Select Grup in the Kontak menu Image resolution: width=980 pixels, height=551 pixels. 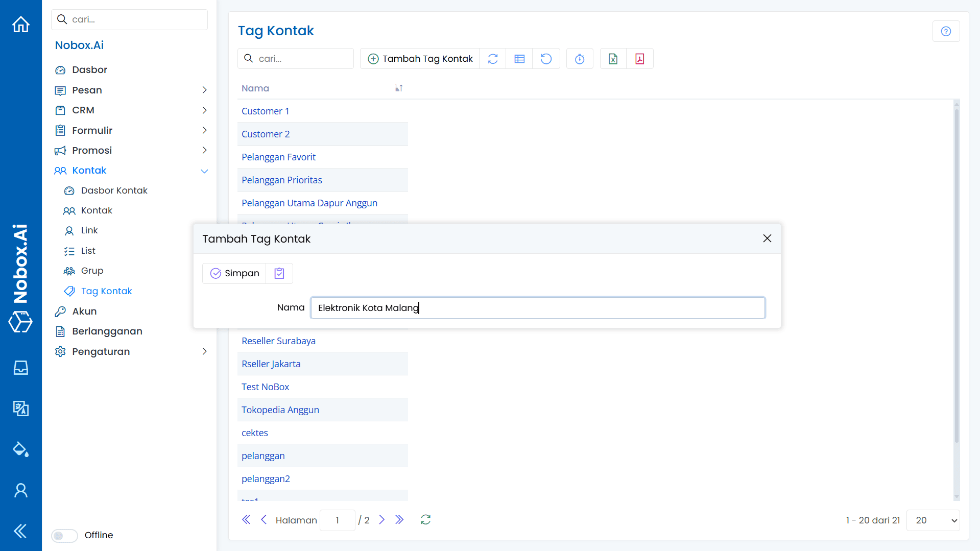click(x=91, y=271)
